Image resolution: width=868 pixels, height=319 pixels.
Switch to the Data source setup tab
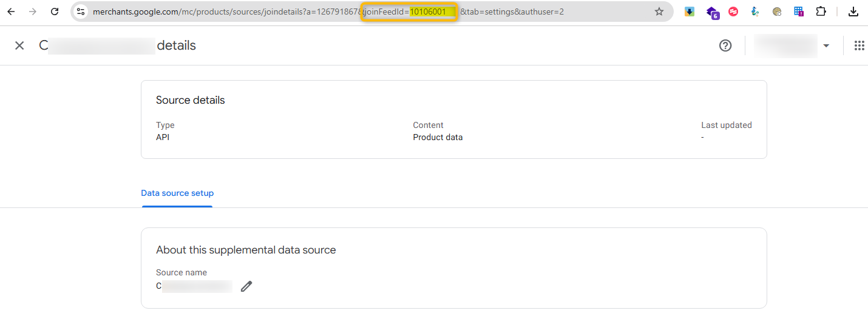point(177,193)
